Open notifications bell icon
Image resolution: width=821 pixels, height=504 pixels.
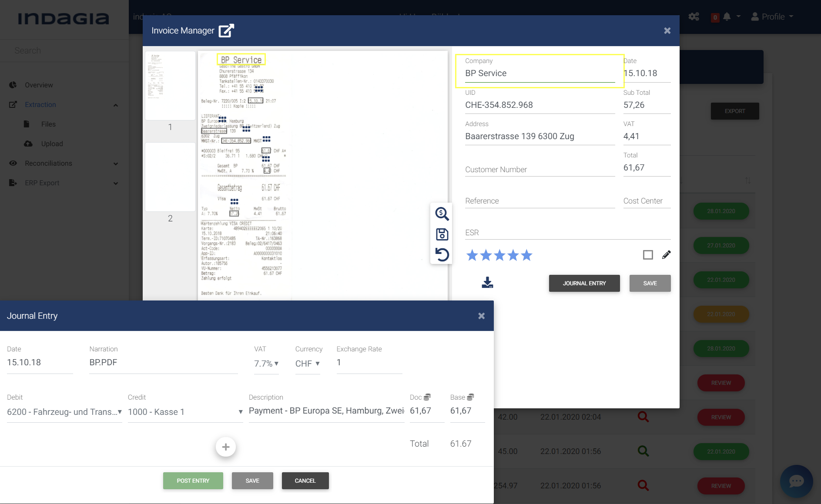point(727,17)
